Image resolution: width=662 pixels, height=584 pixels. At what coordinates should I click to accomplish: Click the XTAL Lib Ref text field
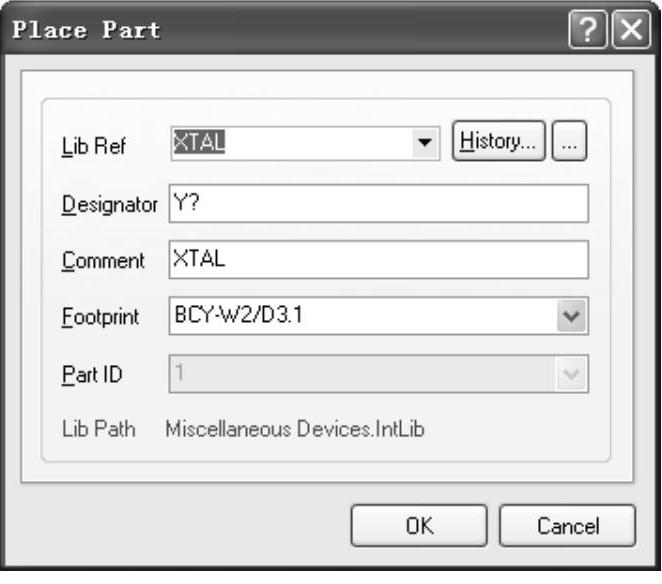tap(290, 143)
